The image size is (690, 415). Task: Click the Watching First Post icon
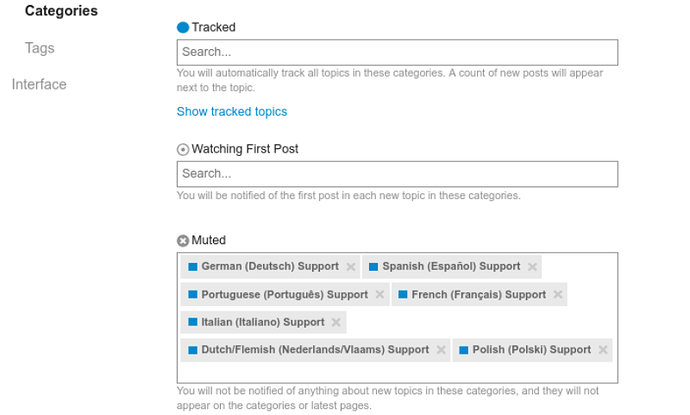(183, 150)
